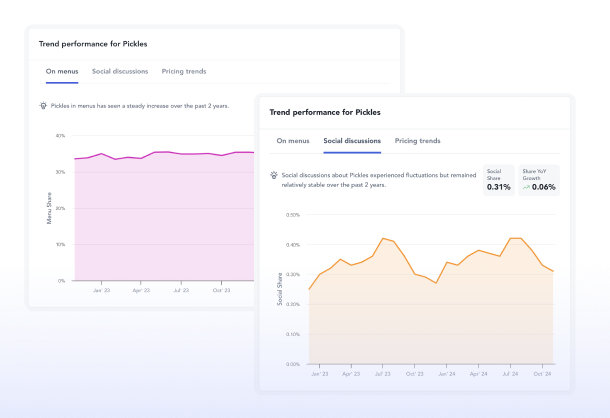Open Pricing trends tab in front card
Screen dimensions: 610x418
click(x=417, y=141)
